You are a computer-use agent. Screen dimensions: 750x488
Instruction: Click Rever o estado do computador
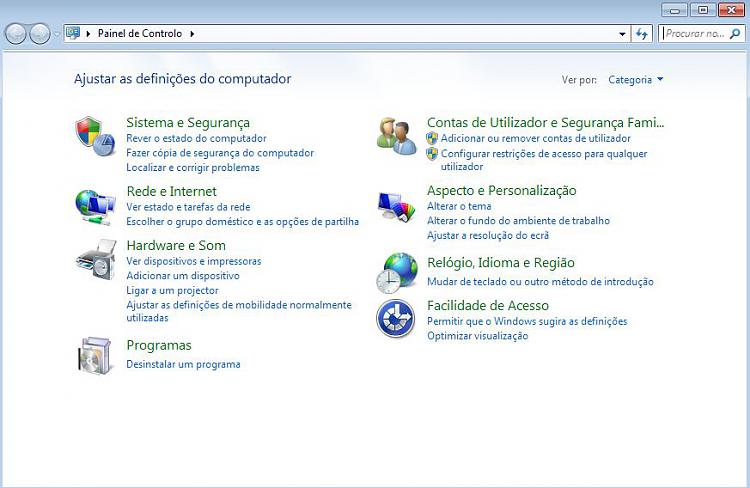tap(196, 138)
